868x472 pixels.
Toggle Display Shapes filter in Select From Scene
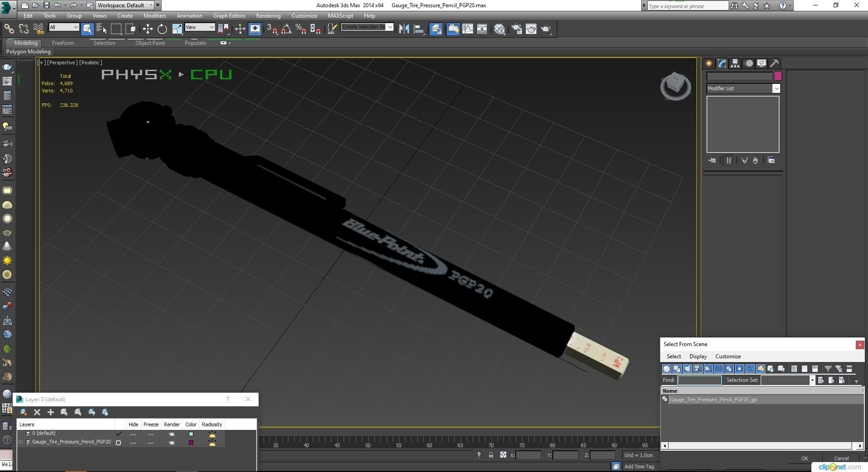click(x=677, y=369)
